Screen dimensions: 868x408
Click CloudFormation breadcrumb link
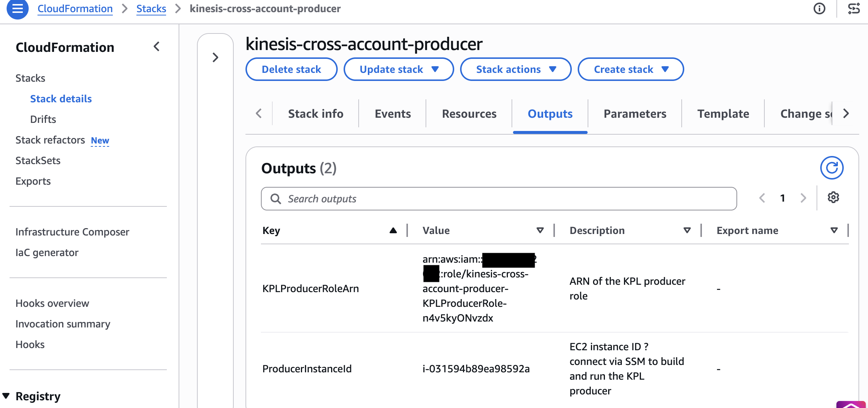(x=75, y=8)
